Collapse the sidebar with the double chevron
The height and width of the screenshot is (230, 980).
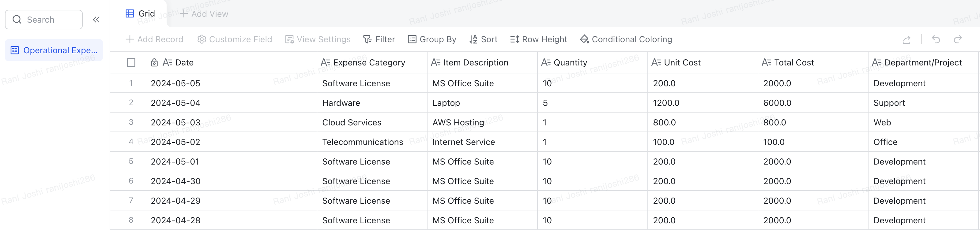tap(96, 20)
